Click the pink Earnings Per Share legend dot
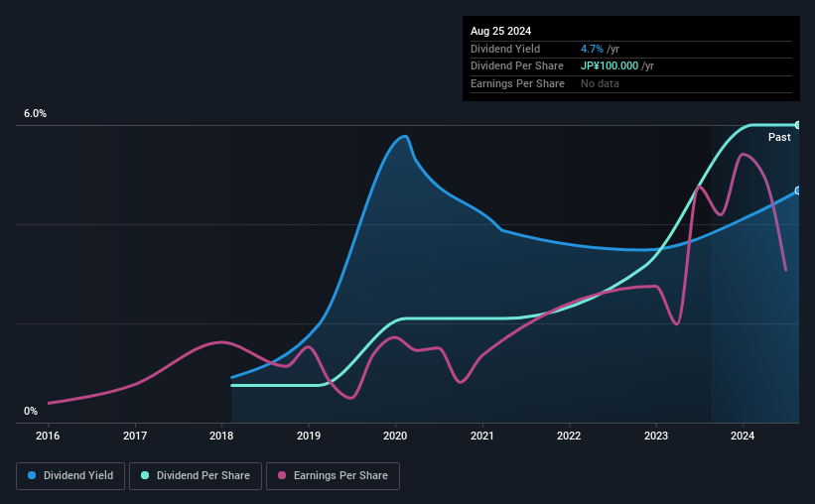Viewport: 815px width, 504px height. coord(282,475)
